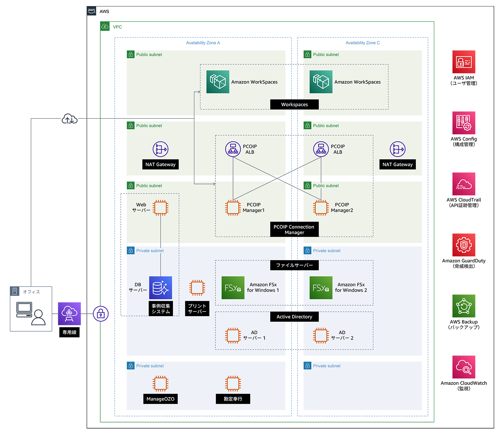Click Amazon WorkSpaces icon in Zone C
Image resolution: width=504 pixels, height=435 pixels.
pos(321,82)
